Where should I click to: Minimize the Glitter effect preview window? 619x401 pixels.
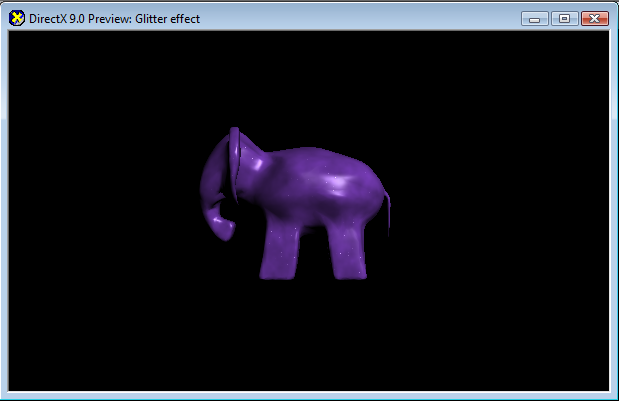535,18
